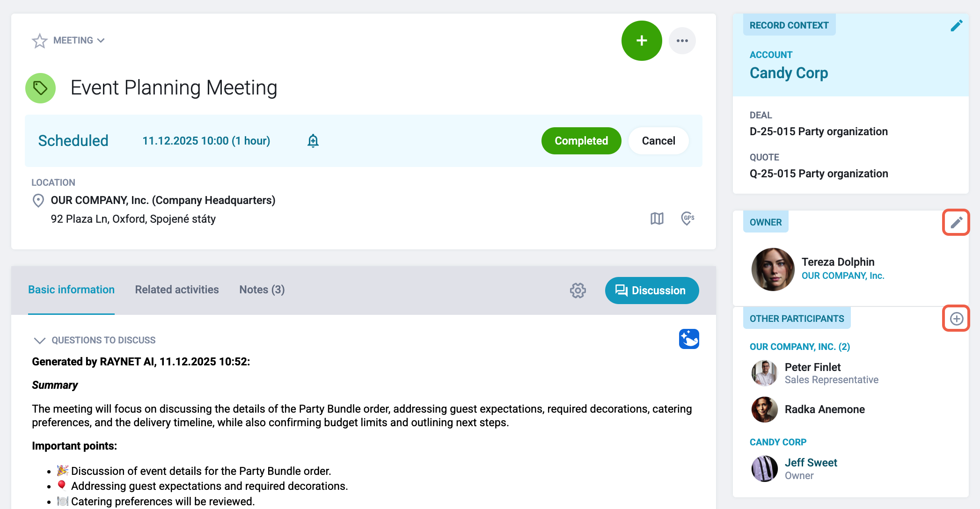Click the date 11.12.2025 10:00 (1 hour)
This screenshot has width=980, height=509.
click(206, 141)
